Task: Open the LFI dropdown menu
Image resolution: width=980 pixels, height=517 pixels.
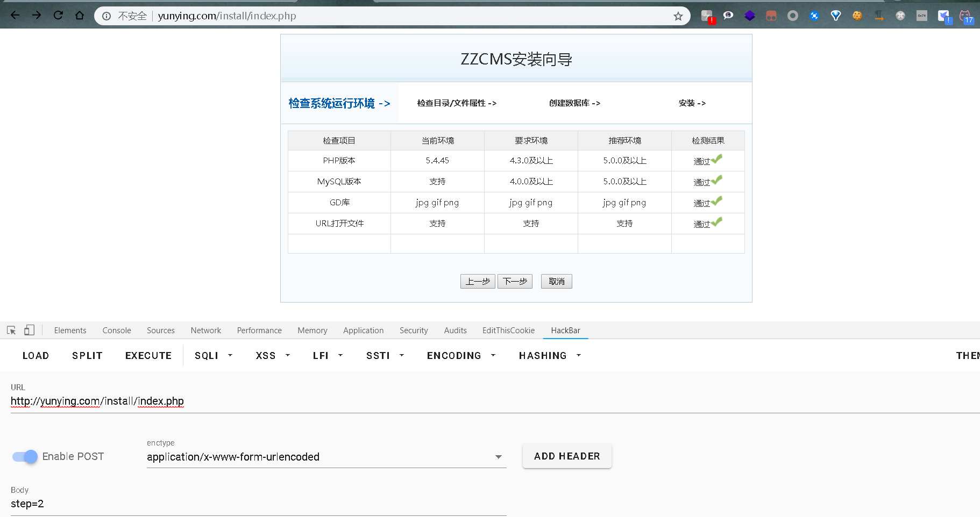Action: coord(328,355)
